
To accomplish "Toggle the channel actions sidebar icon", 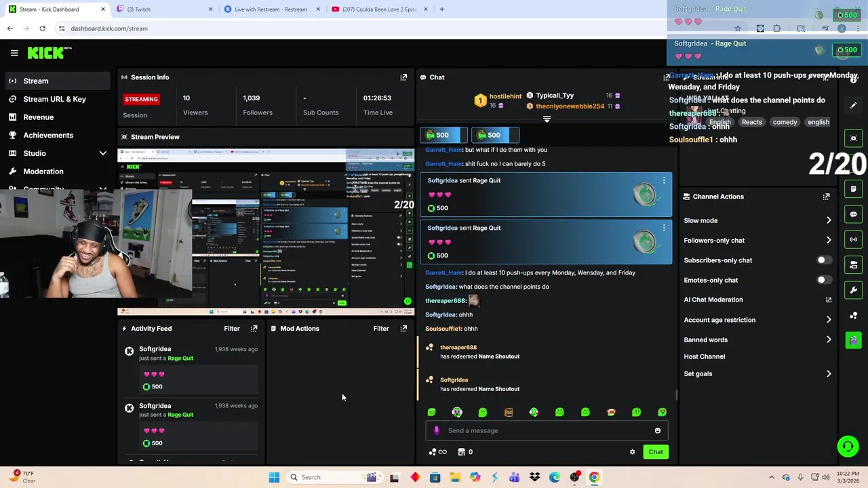I will click(854, 264).
